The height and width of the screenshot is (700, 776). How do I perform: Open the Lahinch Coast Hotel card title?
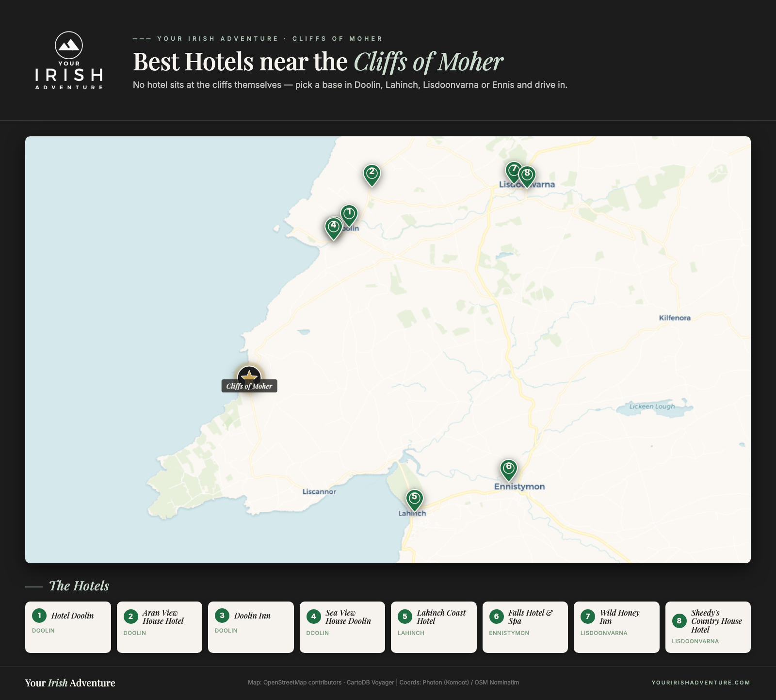(441, 617)
